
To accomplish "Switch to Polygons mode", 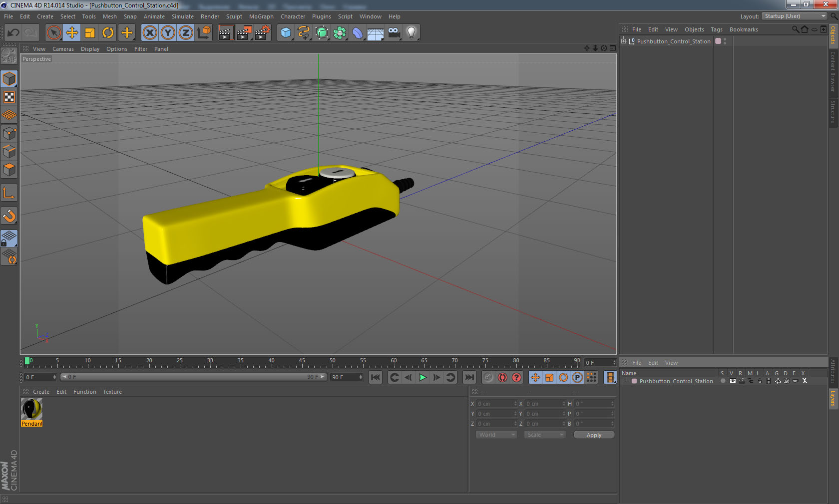I will (9, 170).
